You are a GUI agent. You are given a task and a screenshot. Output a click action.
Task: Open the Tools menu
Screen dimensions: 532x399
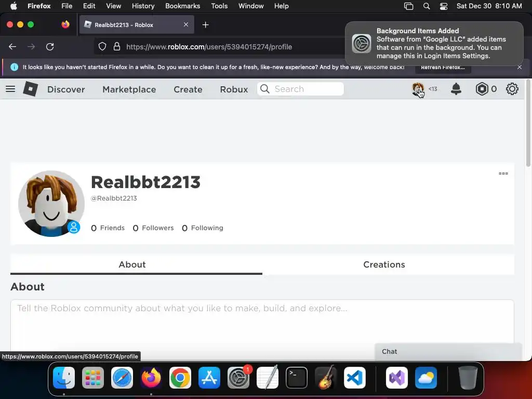coord(219,6)
